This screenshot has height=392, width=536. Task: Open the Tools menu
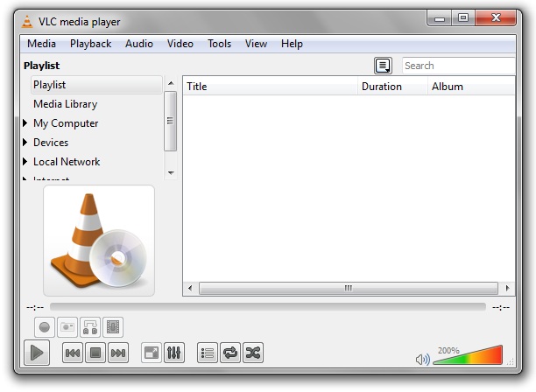[x=220, y=44]
